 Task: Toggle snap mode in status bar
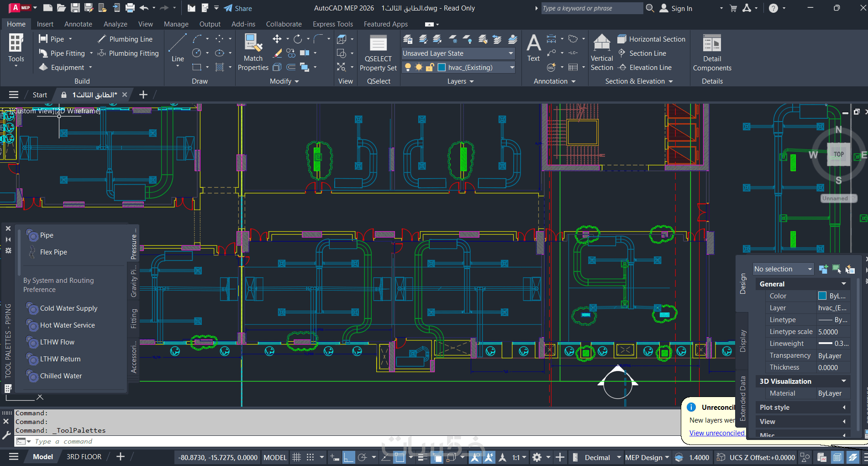pos(310,457)
